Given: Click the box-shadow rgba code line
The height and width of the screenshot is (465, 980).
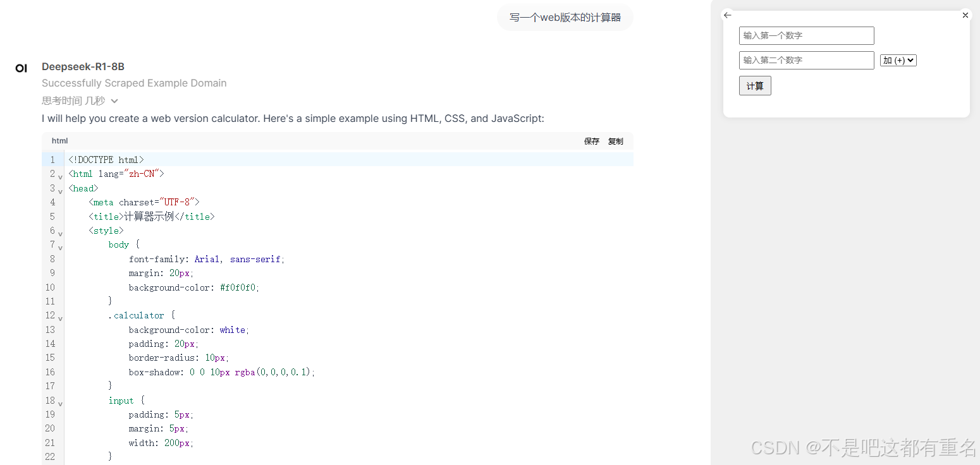Looking at the screenshot, I should [x=222, y=372].
